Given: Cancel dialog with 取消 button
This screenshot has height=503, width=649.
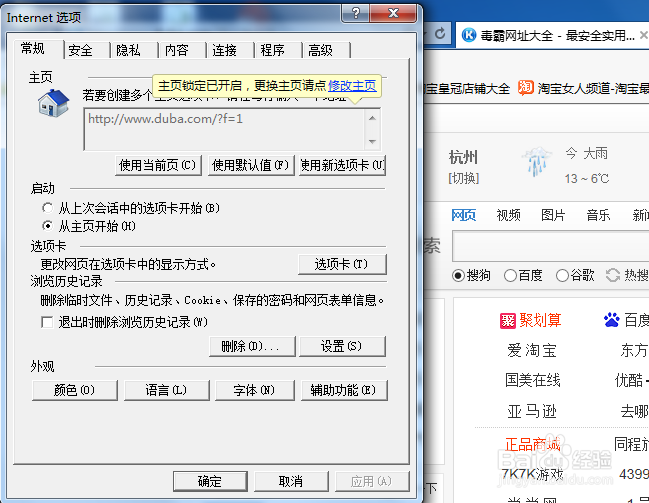Looking at the screenshot, I should tap(291, 481).
